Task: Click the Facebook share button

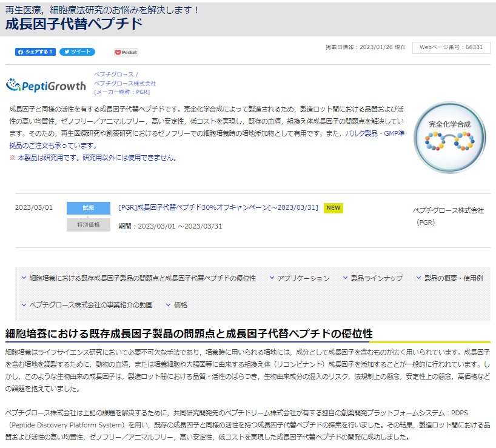Action: (35, 52)
